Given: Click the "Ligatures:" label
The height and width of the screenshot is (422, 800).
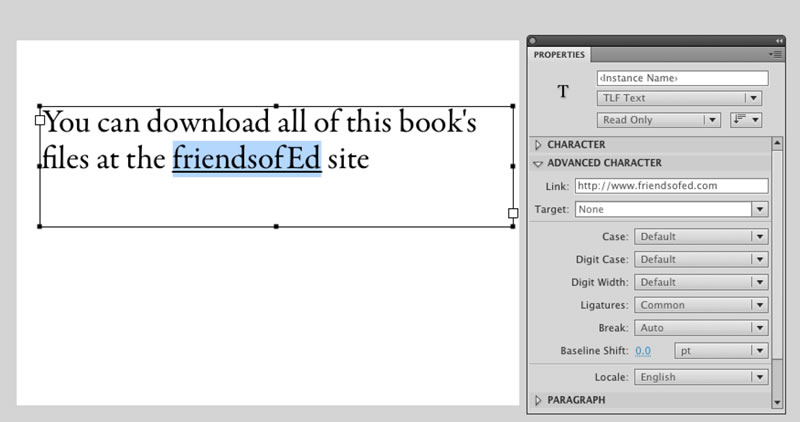Looking at the screenshot, I should click(605, 305).
